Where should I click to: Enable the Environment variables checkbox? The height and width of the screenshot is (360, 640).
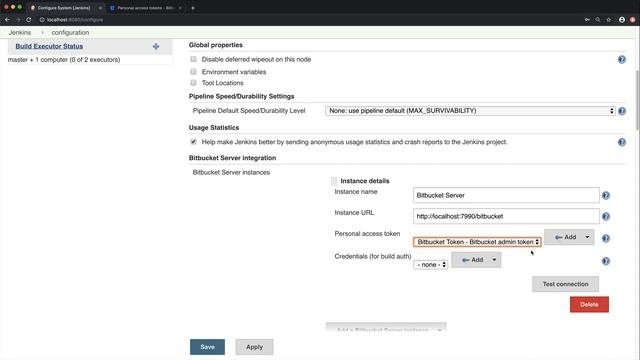coord(193,71)
